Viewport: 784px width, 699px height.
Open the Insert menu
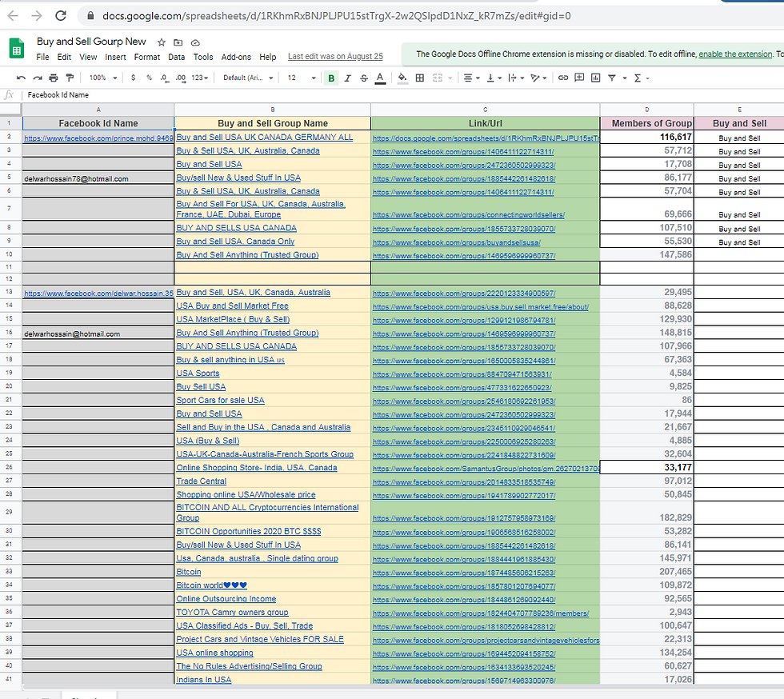click(115, 57)
